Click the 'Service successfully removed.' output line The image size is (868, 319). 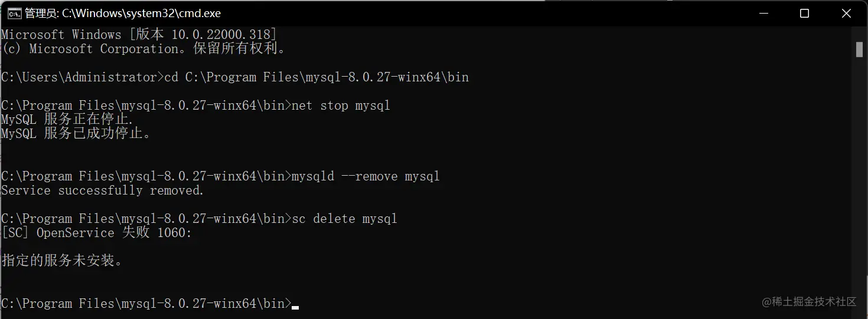point(102,190)
